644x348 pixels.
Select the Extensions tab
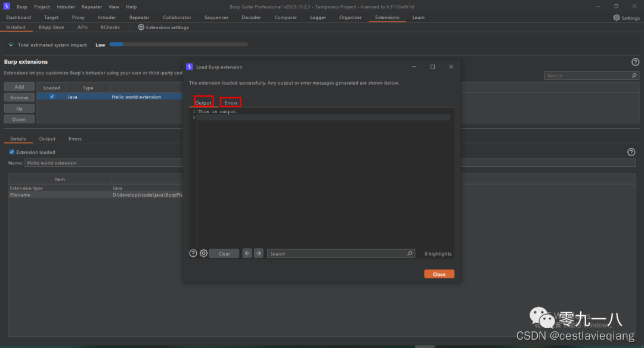tap(387, 18)
